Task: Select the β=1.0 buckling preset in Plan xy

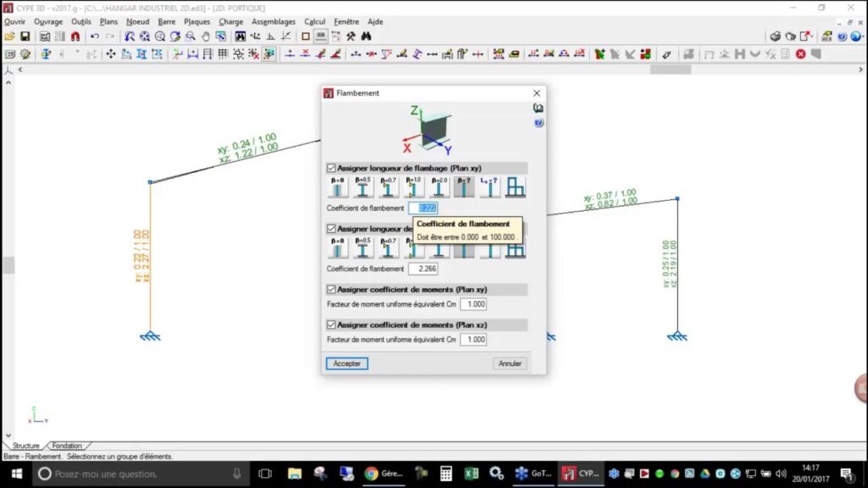Action: tap(413, 187)
